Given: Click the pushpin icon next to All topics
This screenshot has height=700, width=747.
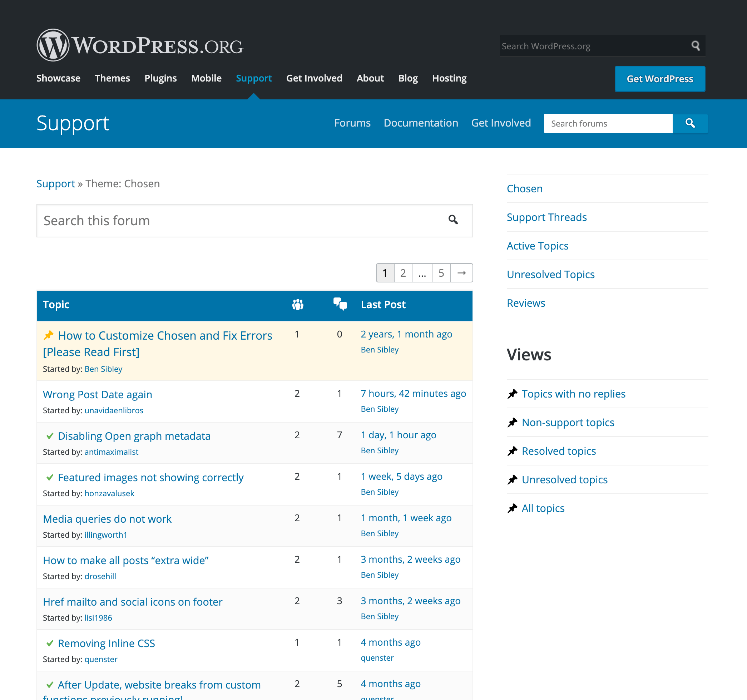Looking at the screenshot, I should [511, 508].
